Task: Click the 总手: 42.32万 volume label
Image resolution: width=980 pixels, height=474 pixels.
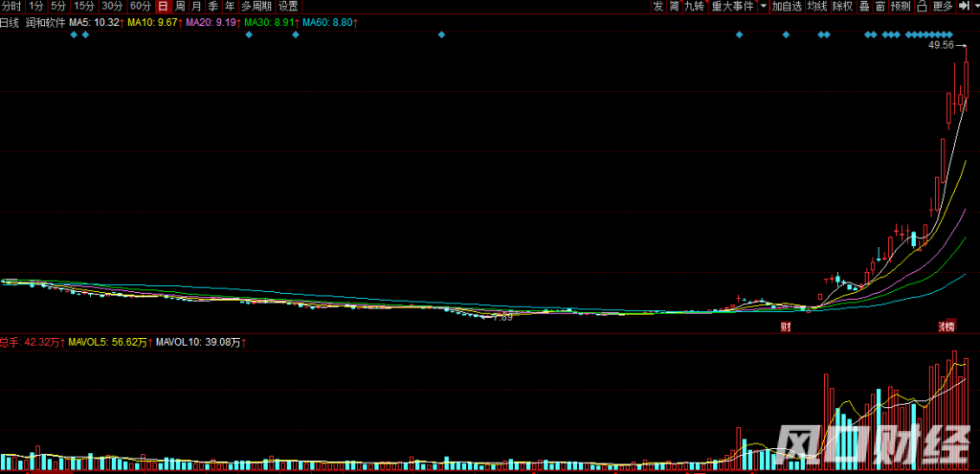Action: [x=32, y=343]
